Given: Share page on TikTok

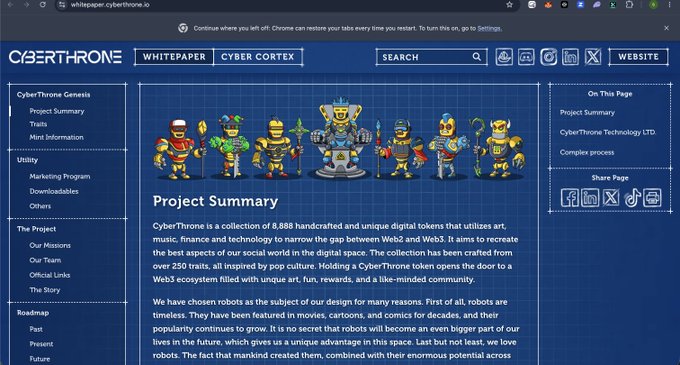Looking at the screenshot, I should (632, 198).
